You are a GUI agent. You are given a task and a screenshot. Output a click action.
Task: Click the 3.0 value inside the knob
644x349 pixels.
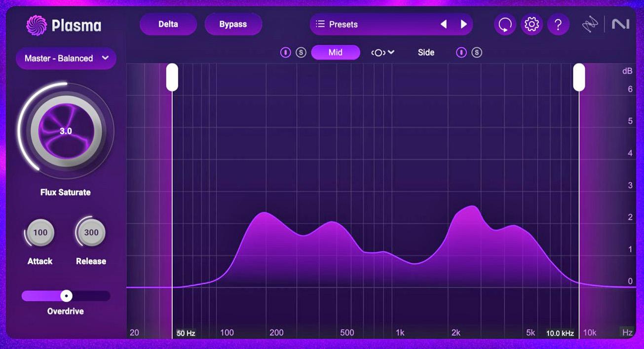[66, 131]
